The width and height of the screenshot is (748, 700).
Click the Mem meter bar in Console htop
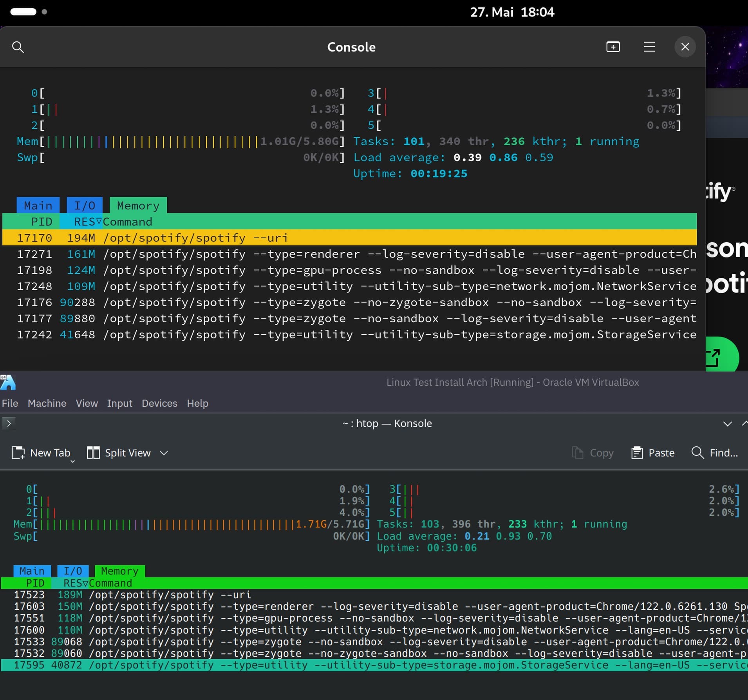pos(181,141)
